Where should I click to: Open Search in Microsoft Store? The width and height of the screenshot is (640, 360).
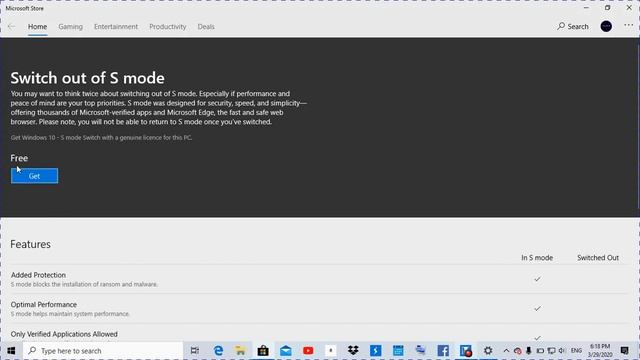[x=573, y=27]
